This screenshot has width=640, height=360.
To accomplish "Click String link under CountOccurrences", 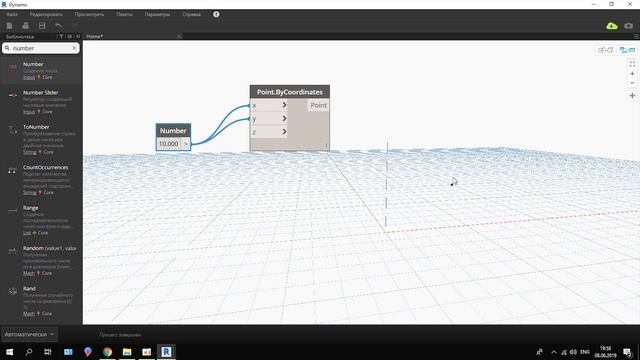I will click(x=29, y=192).
